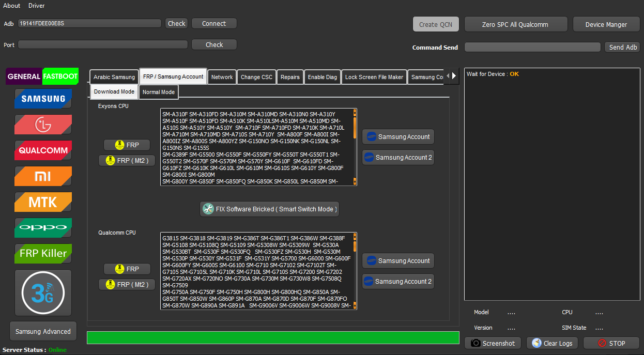The width and height of the screenshot is (644, 355).
Task: Clear the logs
Action: pyautogui.click(x=552, y=343)
